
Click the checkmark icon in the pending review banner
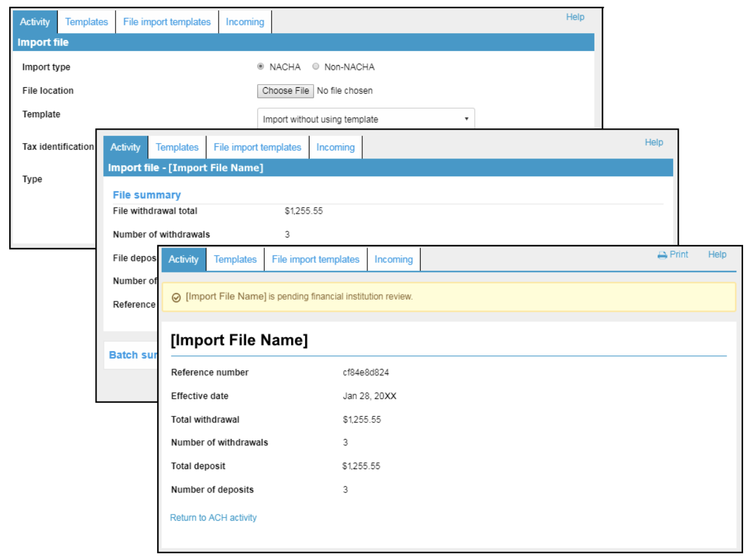coord(176,296)
